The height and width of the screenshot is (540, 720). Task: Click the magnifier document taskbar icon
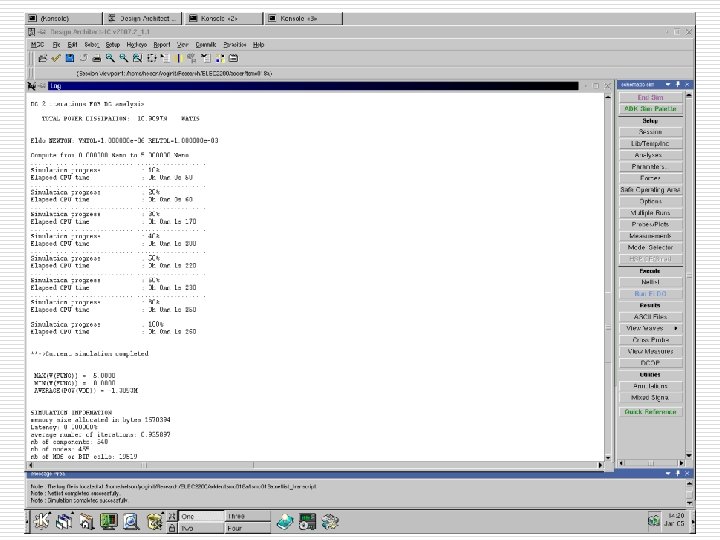131,521
